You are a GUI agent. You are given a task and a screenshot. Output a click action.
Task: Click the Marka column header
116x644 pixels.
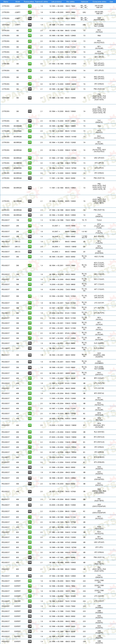click(6, 1)
